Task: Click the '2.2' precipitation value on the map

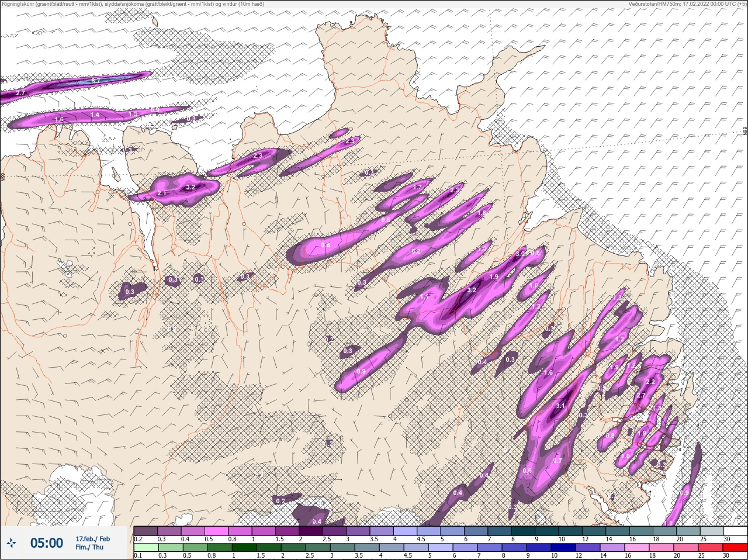Action: [x=650, y=382]
